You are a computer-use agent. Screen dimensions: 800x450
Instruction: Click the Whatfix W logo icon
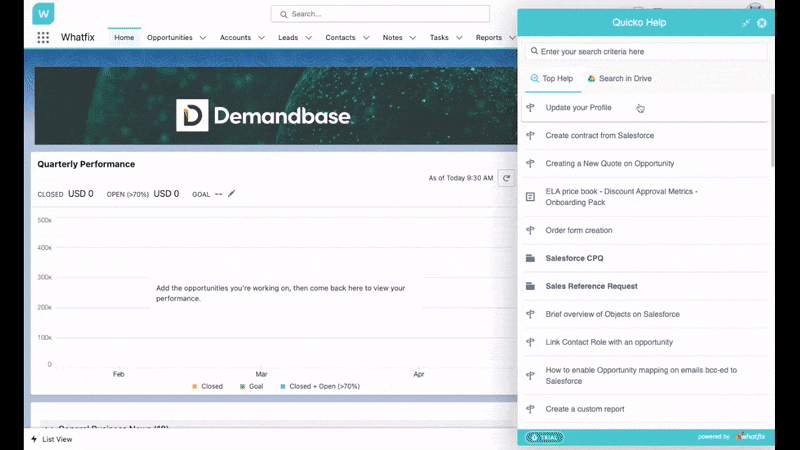click(43, 14)
